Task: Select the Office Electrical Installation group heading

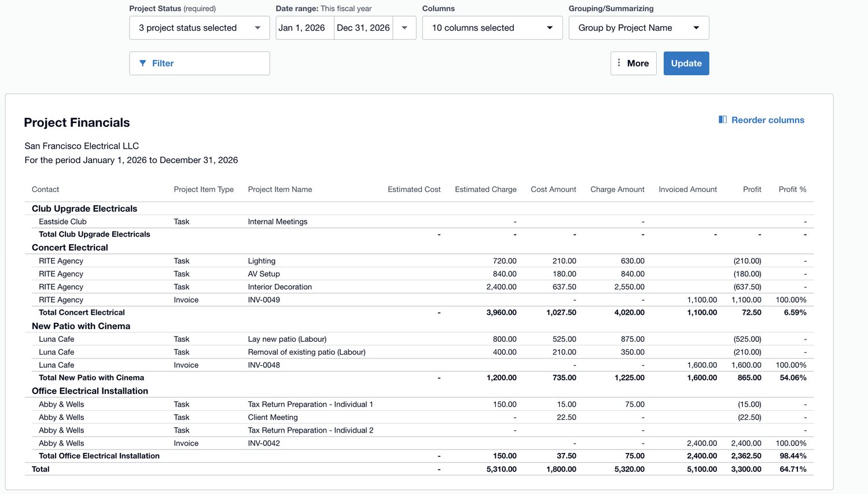Action: (x=90, y=390)
